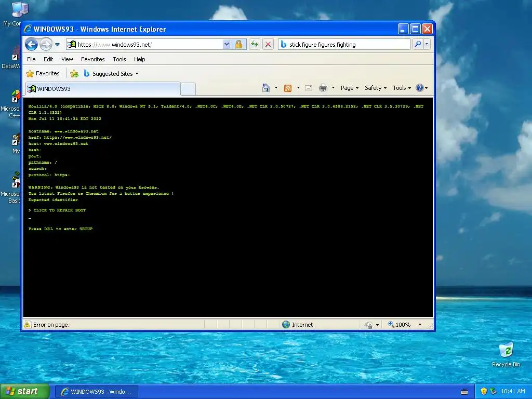Click the 100% zoom level button
This screenshot has height=399, width=532.
tap(400, 325)
